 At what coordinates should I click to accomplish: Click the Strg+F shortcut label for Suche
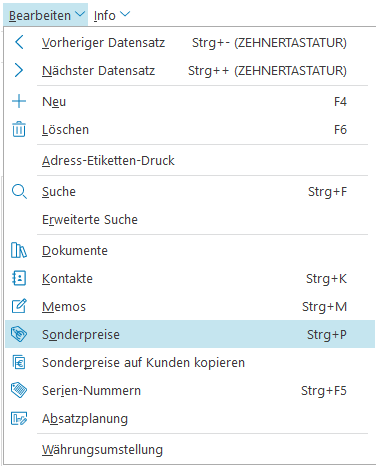[x=327, y=192]
